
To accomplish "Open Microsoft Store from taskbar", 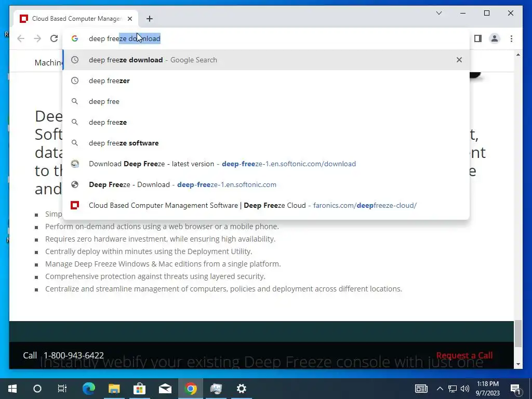I will click(x=139, y=389).
